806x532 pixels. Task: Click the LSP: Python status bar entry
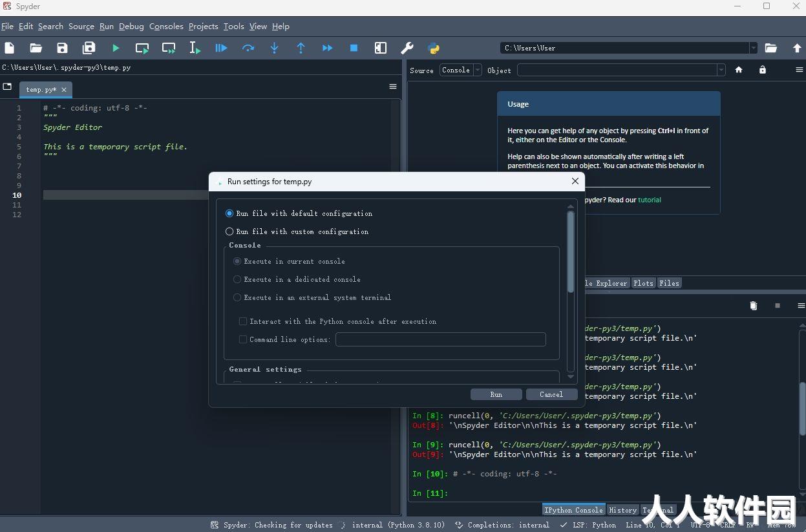click(x=589, y=525)
